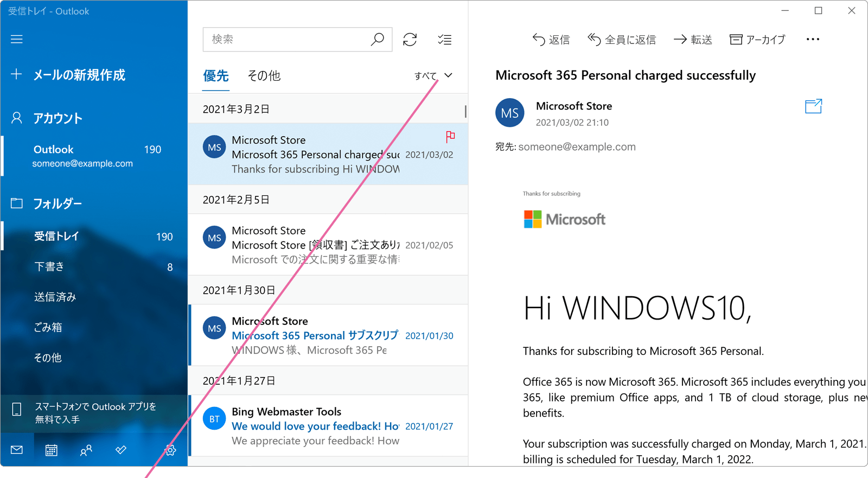
Task: Sync mailbox with refresh icon
Action: coord(410,39)
